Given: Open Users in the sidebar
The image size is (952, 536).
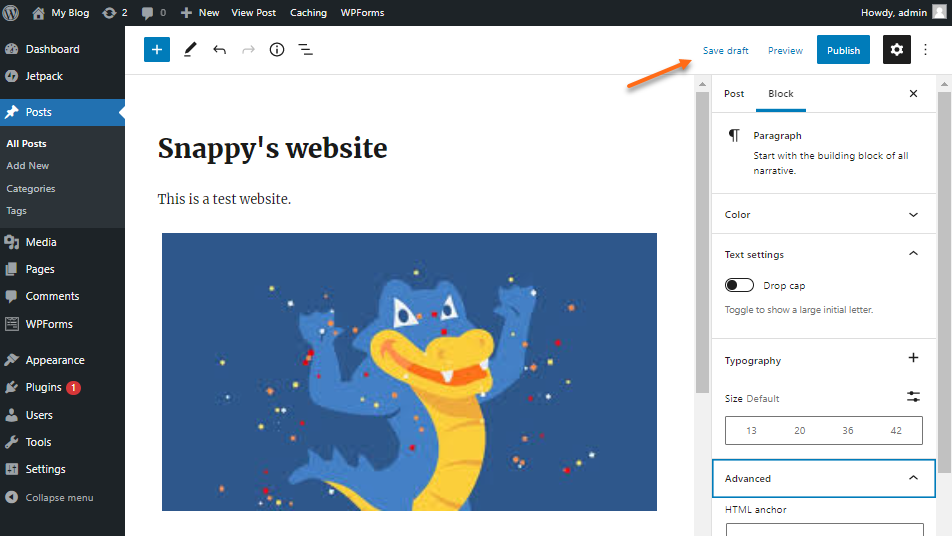Looking at the screenshot, I should click(x=62, y=415).
